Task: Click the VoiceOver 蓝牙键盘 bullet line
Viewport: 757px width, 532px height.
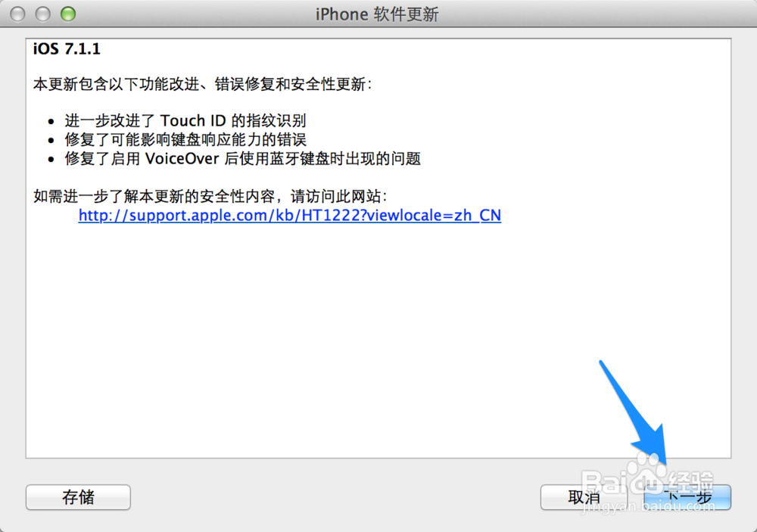Action: click(x=243, y=158)
